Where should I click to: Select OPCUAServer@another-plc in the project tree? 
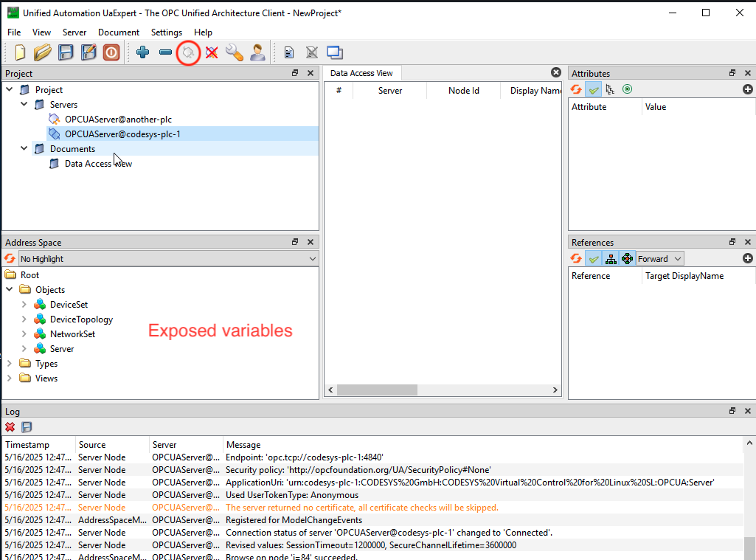[x=118, y=119]
